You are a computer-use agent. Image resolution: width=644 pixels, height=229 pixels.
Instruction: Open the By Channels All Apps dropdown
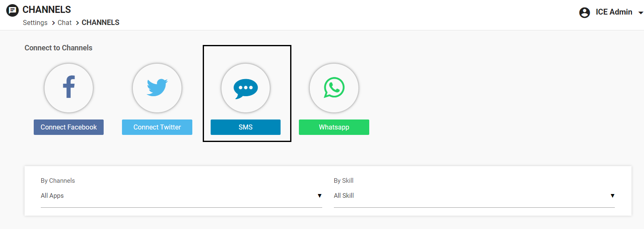[182, 196]
